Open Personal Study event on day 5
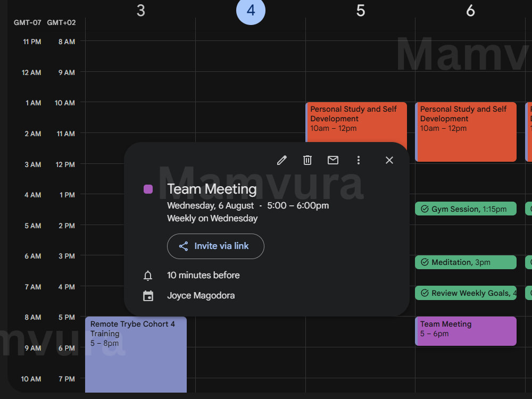This screenshot has height=399, width=532. 356,122
